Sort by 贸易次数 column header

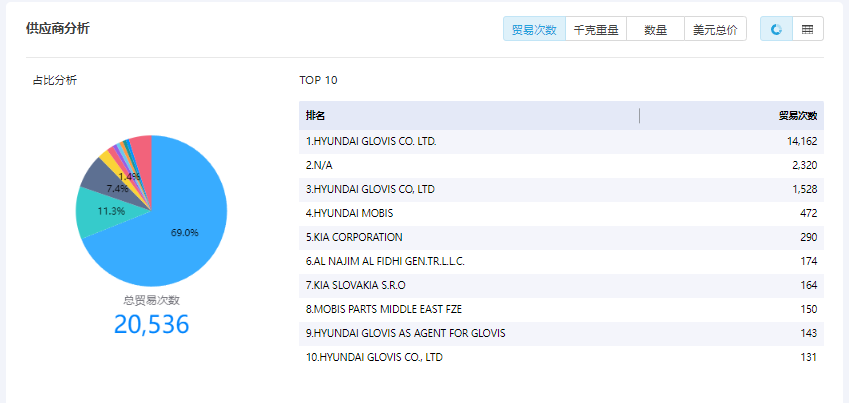pos(797,116)
